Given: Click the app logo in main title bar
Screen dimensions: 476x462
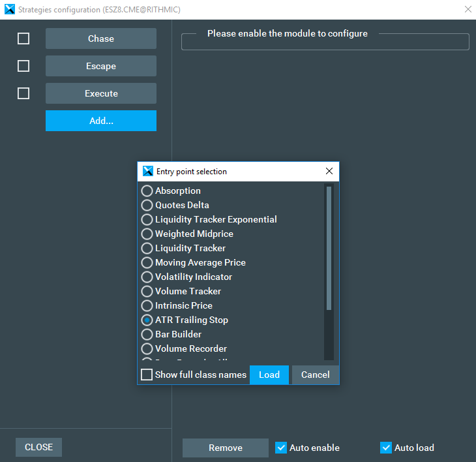Looking at the screenshot, I should (9, 9).
